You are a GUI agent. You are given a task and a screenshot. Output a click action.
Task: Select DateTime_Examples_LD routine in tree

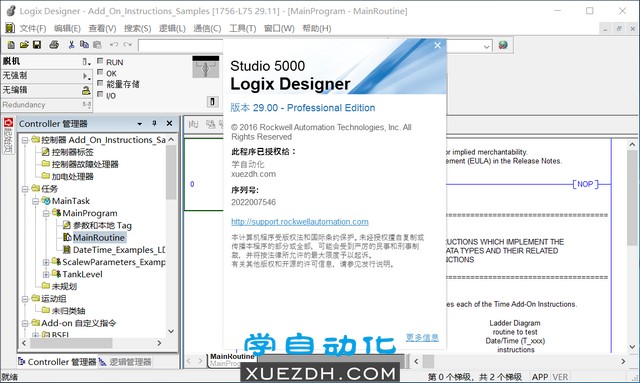coord(119,250)
